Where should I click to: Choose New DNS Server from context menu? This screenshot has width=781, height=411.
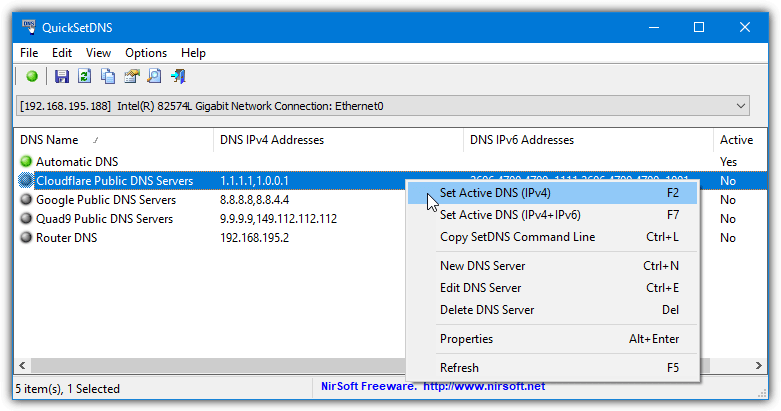552,266
